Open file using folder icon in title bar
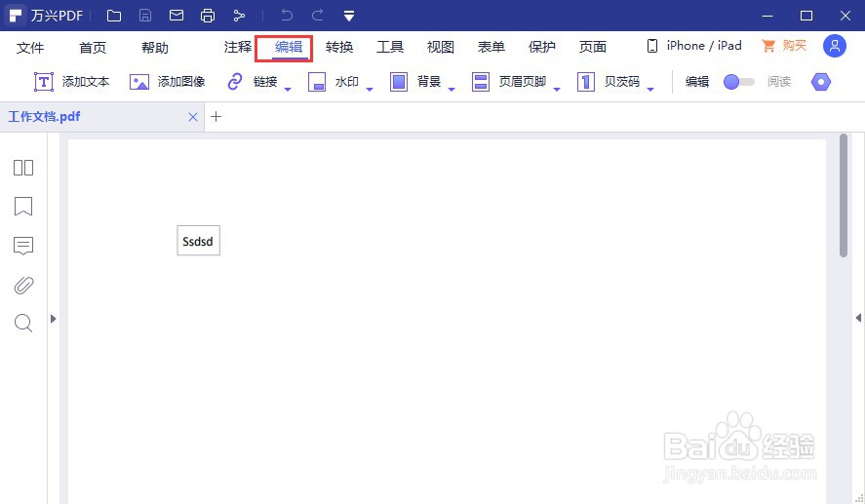Image resolution: width=865 pixels, height=504 pixels. [114, 16]
